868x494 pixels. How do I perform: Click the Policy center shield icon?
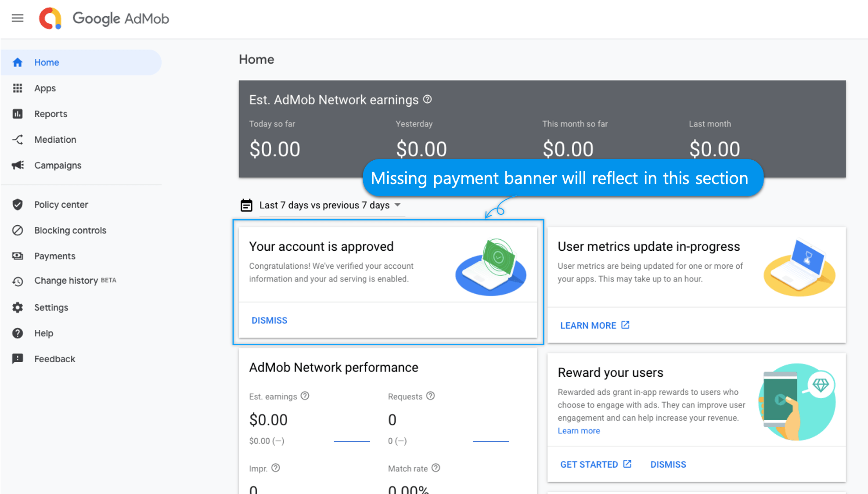coord(18,205)
